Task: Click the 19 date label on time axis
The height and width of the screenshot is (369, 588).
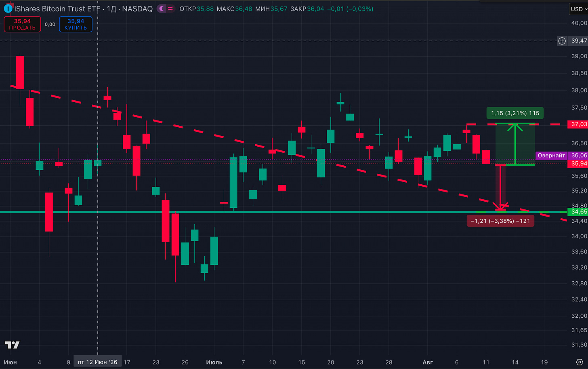Action: pos(544,362)
